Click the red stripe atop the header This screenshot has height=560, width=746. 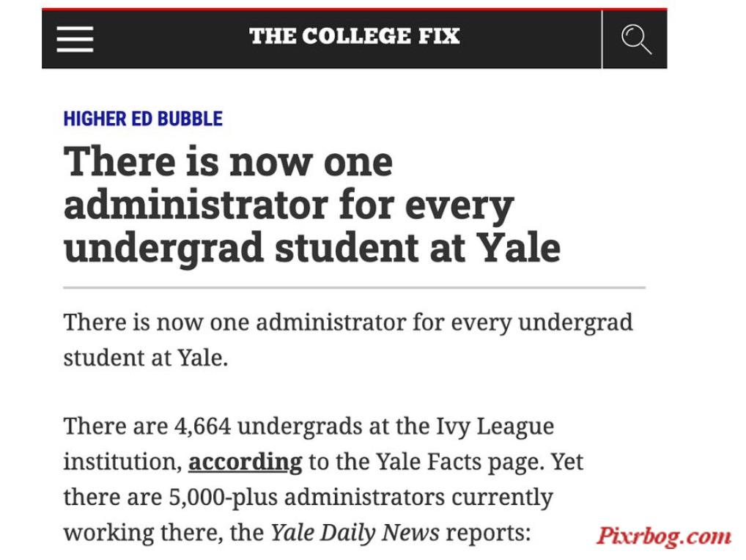tap(355, 9)
